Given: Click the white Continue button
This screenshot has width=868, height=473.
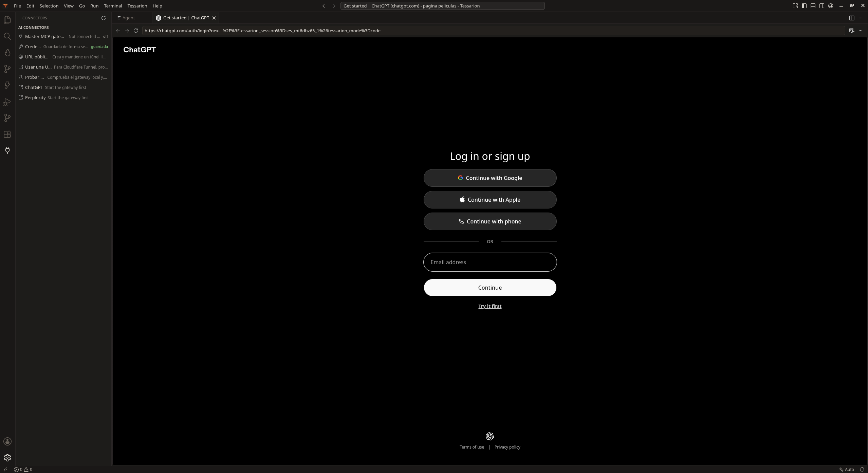Looking at the screenshot, I should 490,288.
